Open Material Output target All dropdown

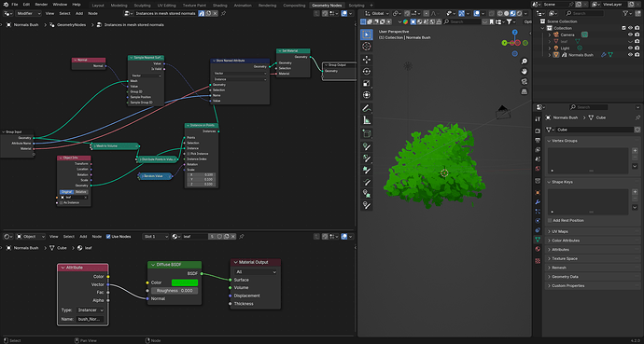coord(256,272)
